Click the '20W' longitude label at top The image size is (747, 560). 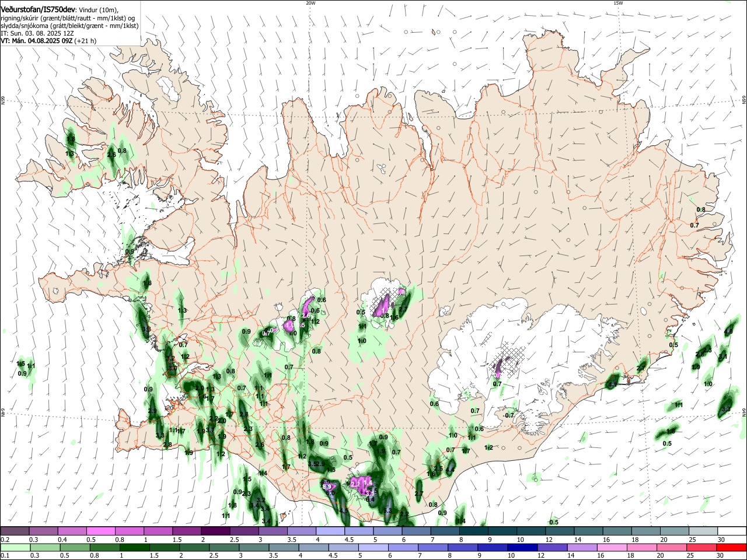(310, 3)
